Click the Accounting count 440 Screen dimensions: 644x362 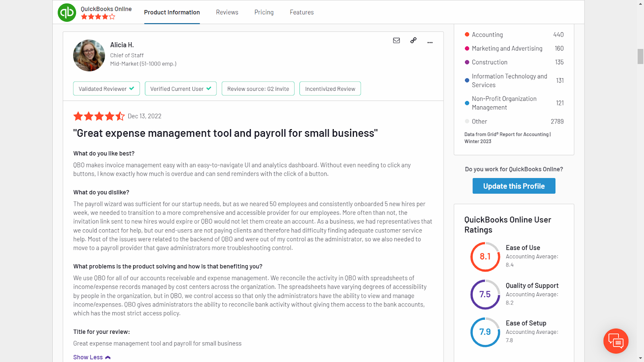[x=558, y=35]
